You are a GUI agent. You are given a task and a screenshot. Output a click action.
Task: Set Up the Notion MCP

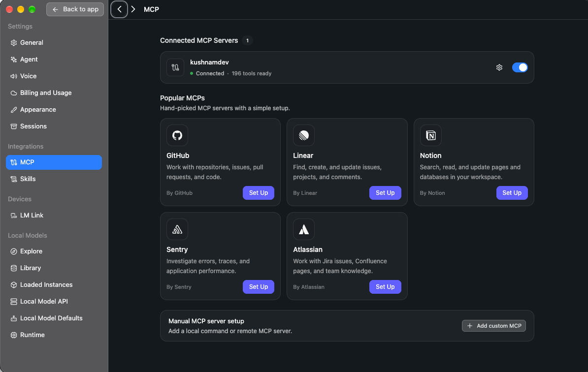pyautogui.click(x=512, y=193)
